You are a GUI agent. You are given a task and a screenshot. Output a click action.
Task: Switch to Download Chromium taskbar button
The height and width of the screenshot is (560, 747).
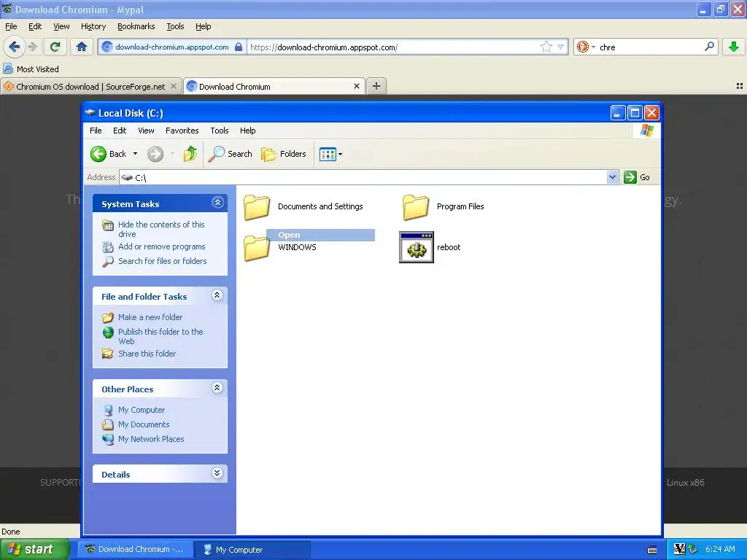136,550
